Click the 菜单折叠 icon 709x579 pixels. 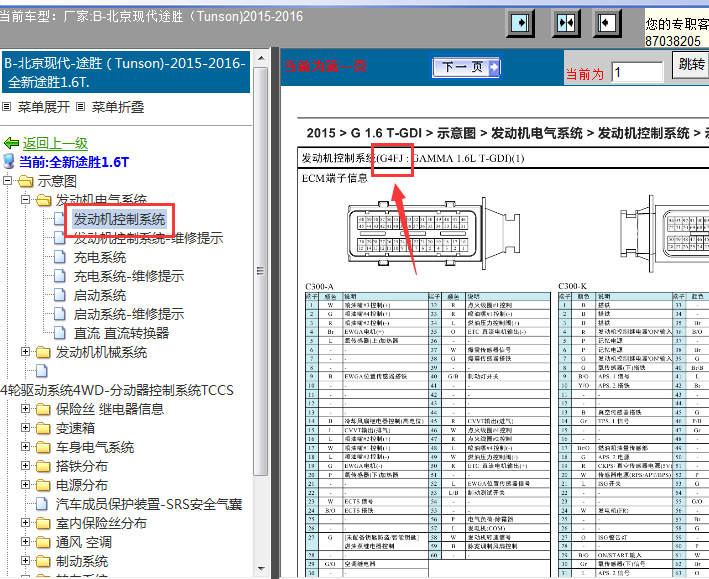coord(80,107)
